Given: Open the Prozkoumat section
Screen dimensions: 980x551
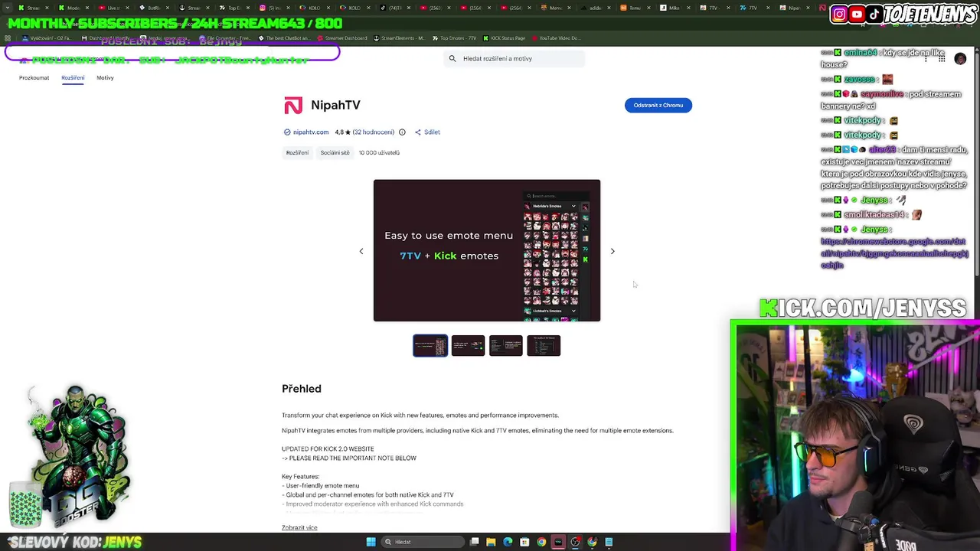Looking at the screenshot, I should (x=34, y=78).
